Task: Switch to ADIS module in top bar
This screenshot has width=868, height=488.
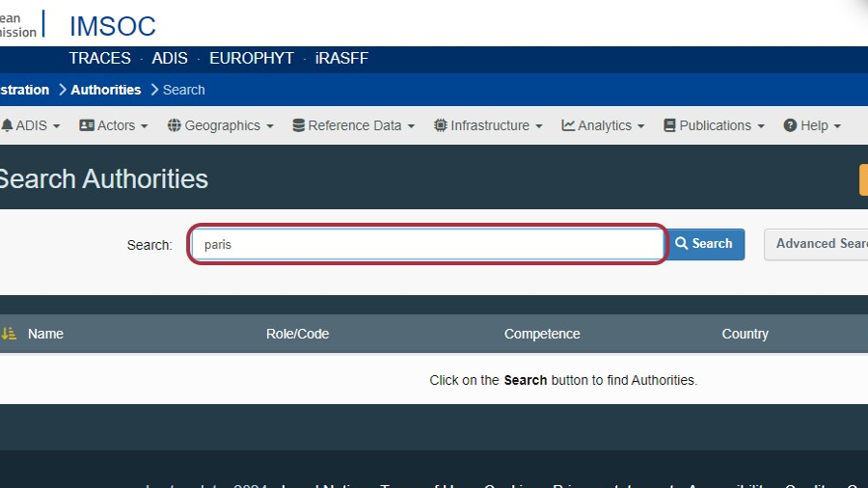Action: click(170, 58)
